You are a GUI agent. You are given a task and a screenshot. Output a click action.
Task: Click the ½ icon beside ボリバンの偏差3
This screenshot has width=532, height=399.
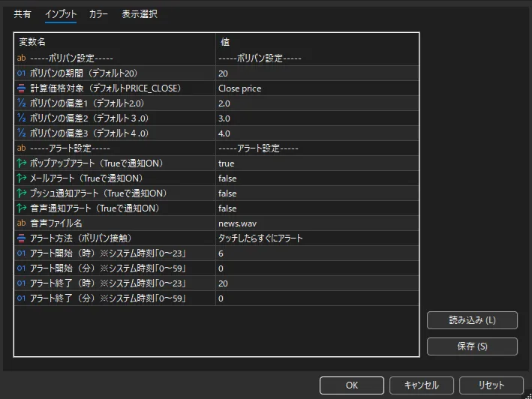[21, 133]
